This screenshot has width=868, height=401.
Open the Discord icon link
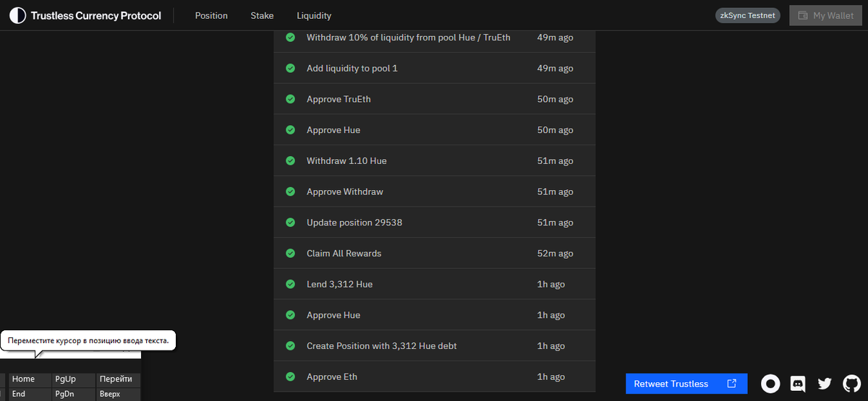[x=798, y=384]
